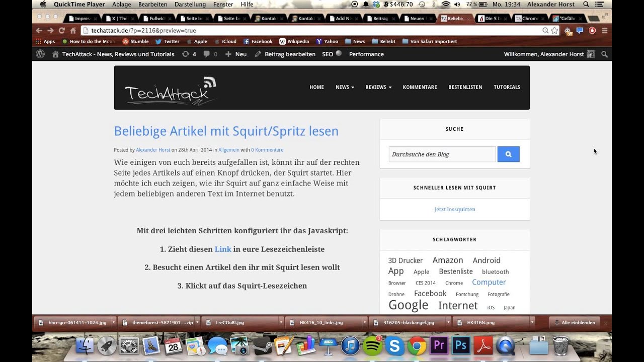Click the 'Jetzt lossquirten' link
This screenshot has width=644, height=362.
click(x=454, y=209)
